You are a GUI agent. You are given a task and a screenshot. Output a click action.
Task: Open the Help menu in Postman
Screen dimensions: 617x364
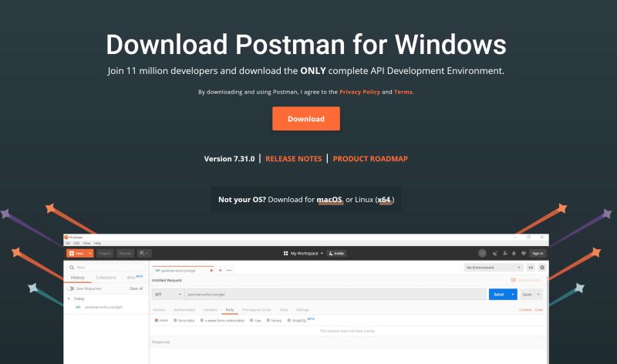(x=97, y=243)
